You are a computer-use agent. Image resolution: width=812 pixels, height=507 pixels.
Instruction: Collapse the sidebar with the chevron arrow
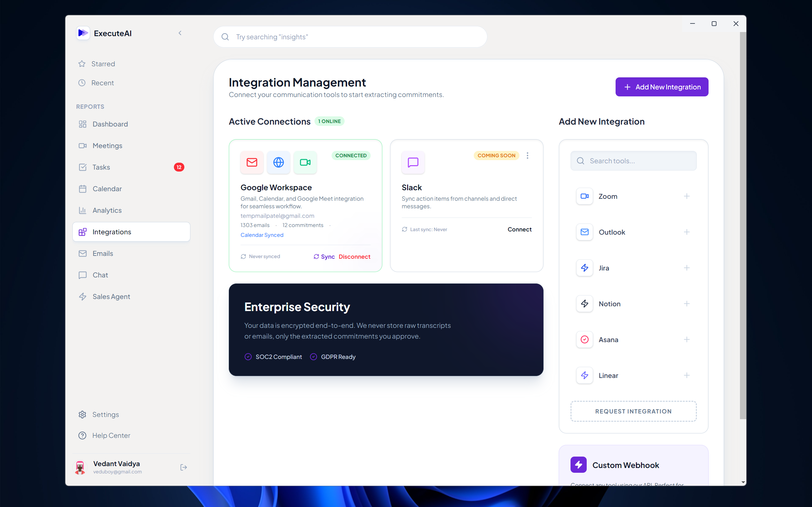[x=180, y=33]
